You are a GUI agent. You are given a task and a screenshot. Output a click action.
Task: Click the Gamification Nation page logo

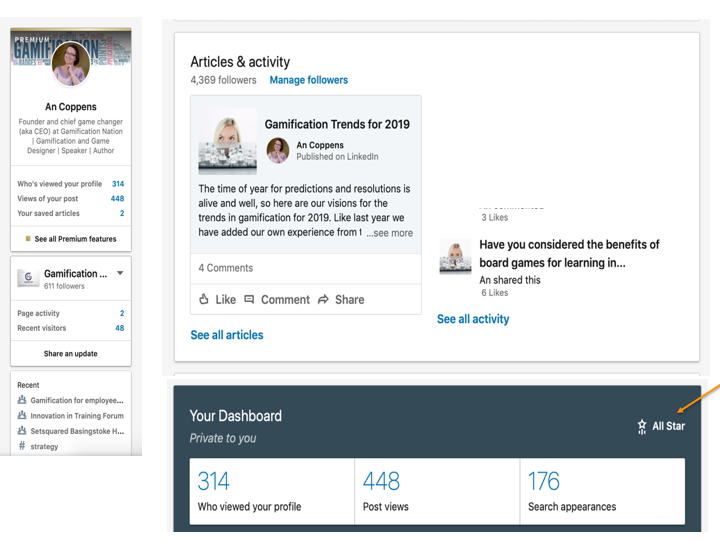point(28,277)
